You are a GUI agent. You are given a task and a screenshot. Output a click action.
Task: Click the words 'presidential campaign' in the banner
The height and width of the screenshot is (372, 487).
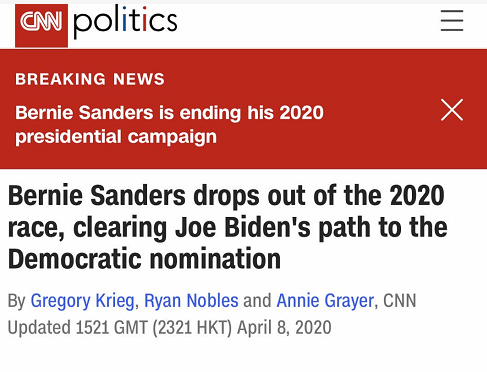pyautogui.click(x=116, y=137)
